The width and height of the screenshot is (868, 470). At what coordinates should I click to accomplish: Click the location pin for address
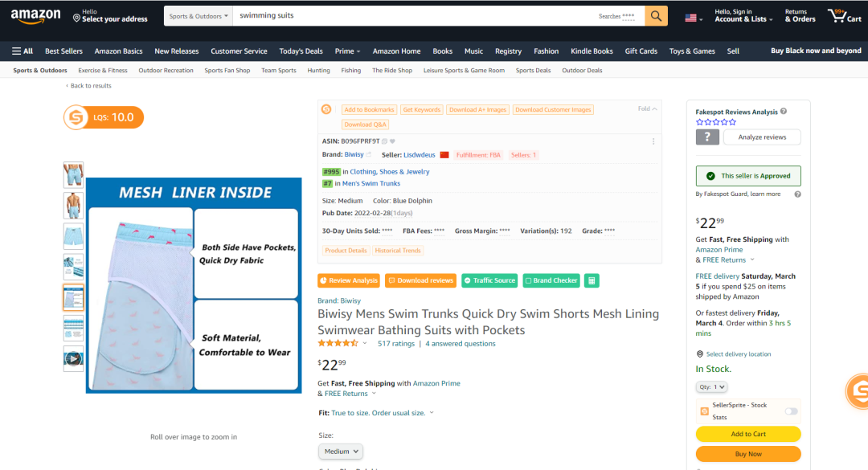tap(76, 18)
